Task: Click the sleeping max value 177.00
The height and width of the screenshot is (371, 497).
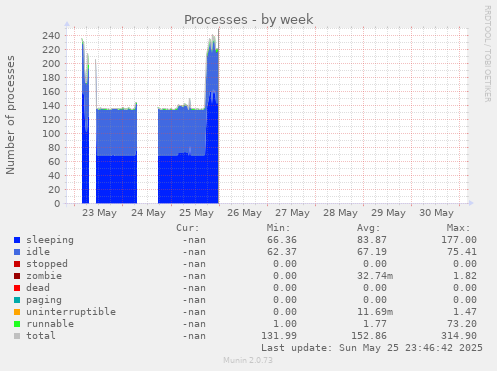Action: point(459,240)
